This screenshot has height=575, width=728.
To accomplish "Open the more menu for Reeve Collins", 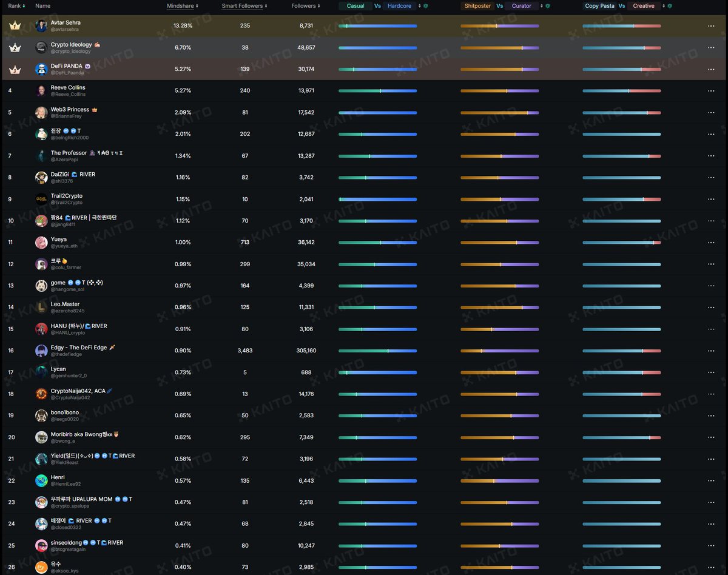I will coord(711,91).
